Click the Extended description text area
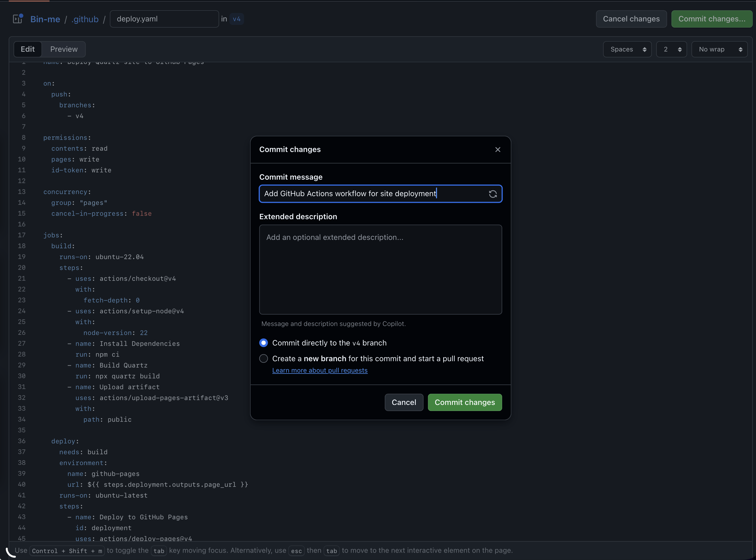 tap(380, 269)
